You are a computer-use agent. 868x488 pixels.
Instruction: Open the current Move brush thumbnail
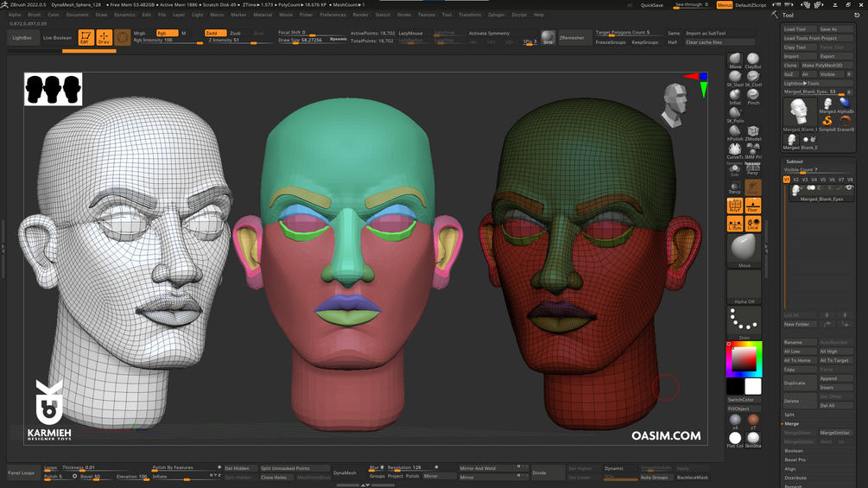tap(744, 250)
